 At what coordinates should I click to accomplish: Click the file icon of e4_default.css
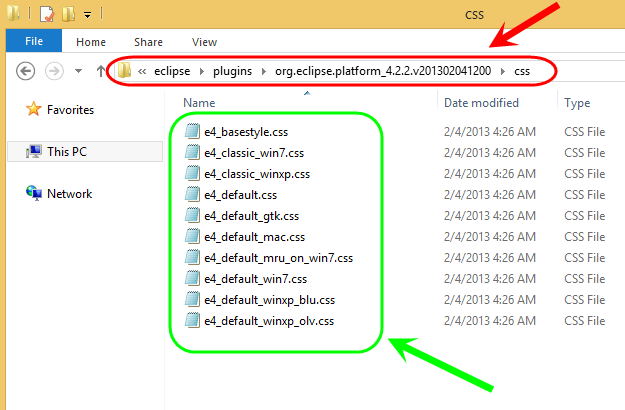pos(193,194)
